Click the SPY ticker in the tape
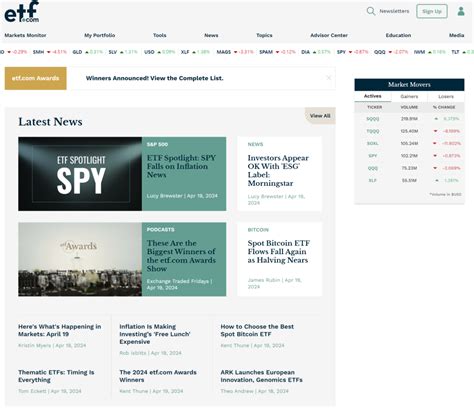This screenshot has height=410, width=474. pos(341,52)
